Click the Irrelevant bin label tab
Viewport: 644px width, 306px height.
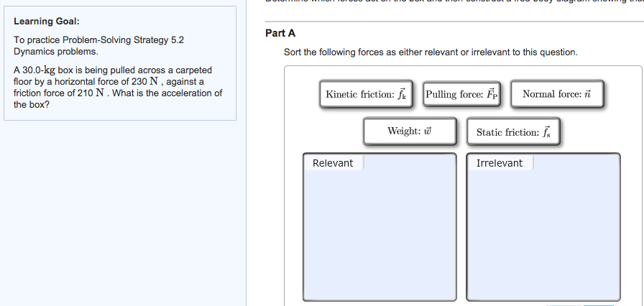pyautogui.click(x=500, y=163)
